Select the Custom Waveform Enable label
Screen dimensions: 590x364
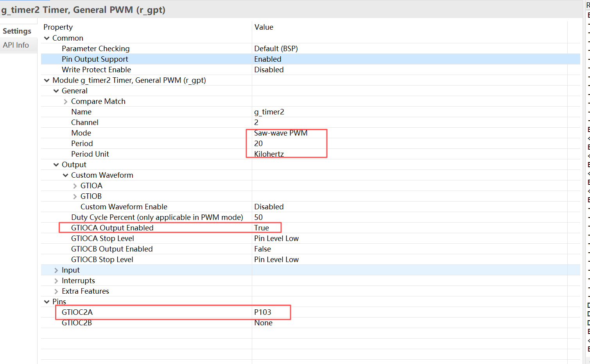click(x=124, y=207)
